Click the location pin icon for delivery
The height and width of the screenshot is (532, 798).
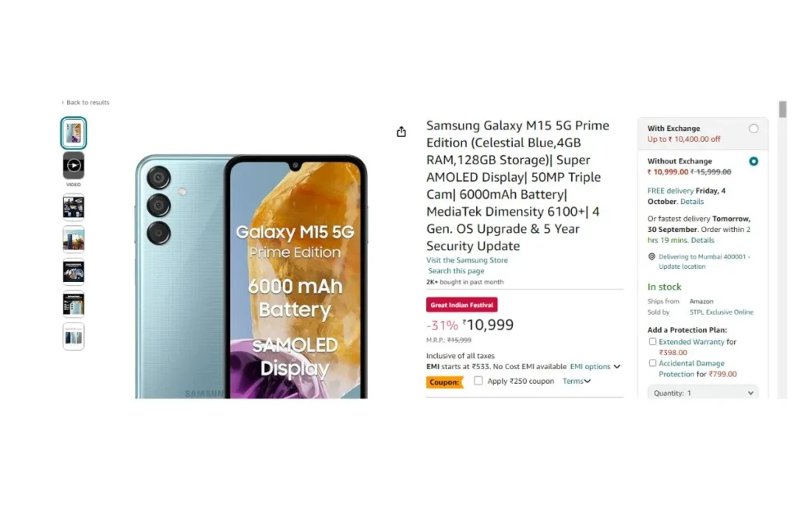pos(651,257)
